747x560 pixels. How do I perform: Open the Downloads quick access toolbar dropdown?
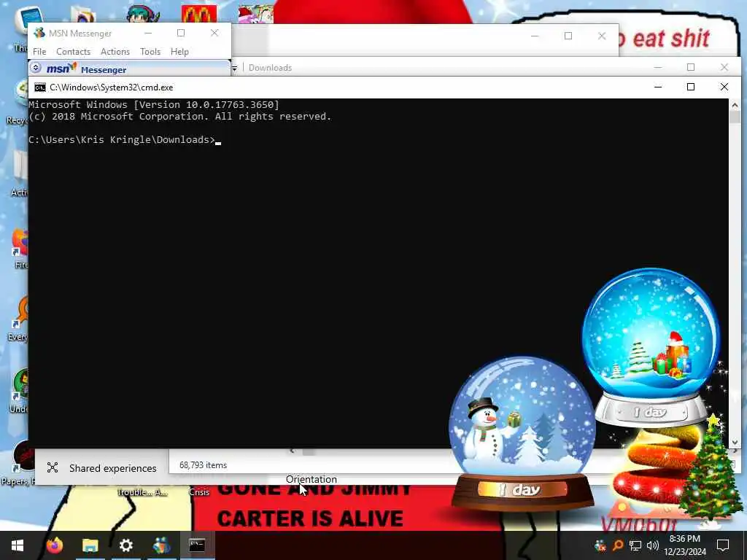coord(234,68)
